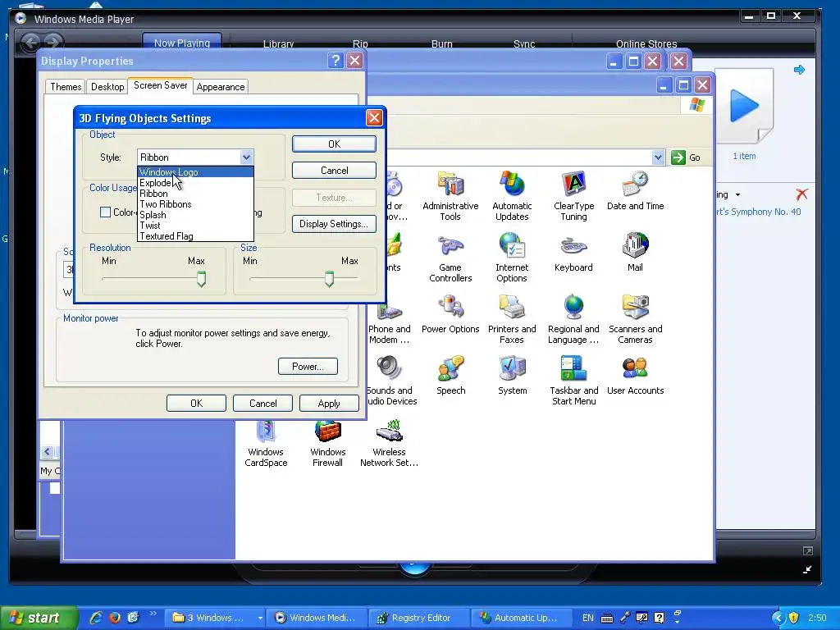
Task: Open System icon in Control Panel
Action: point(512,376)
